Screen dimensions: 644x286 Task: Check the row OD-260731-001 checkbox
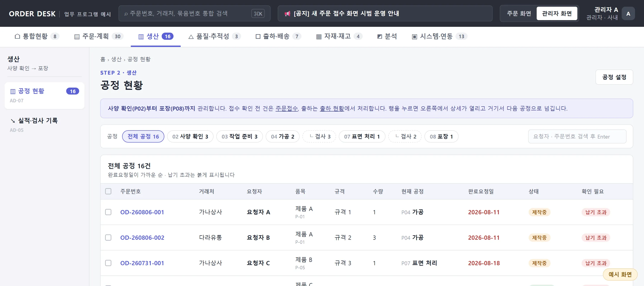pyautogui.click(x=108, y=263)
